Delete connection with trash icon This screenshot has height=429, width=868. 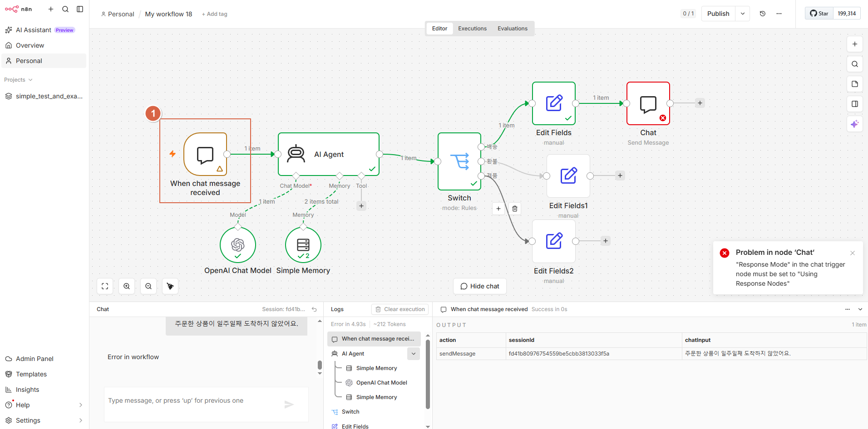(515, 209)
